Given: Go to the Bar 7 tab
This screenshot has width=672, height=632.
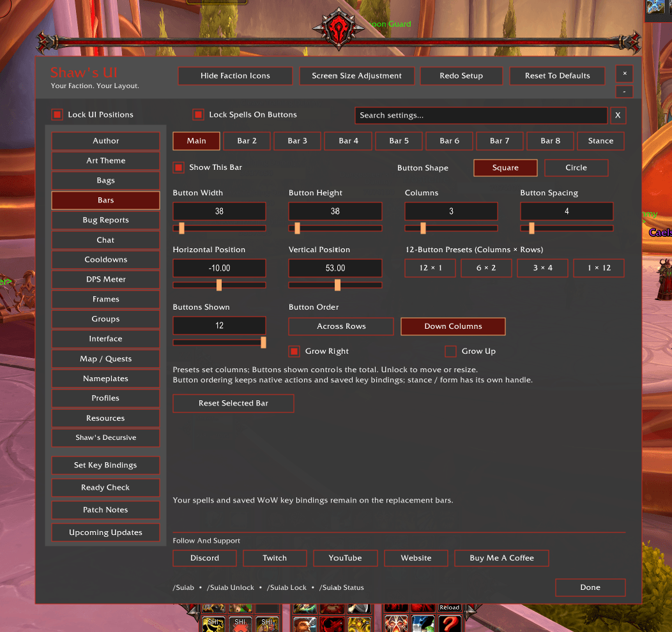Looking at the screenshot, I should pos(500,141).
